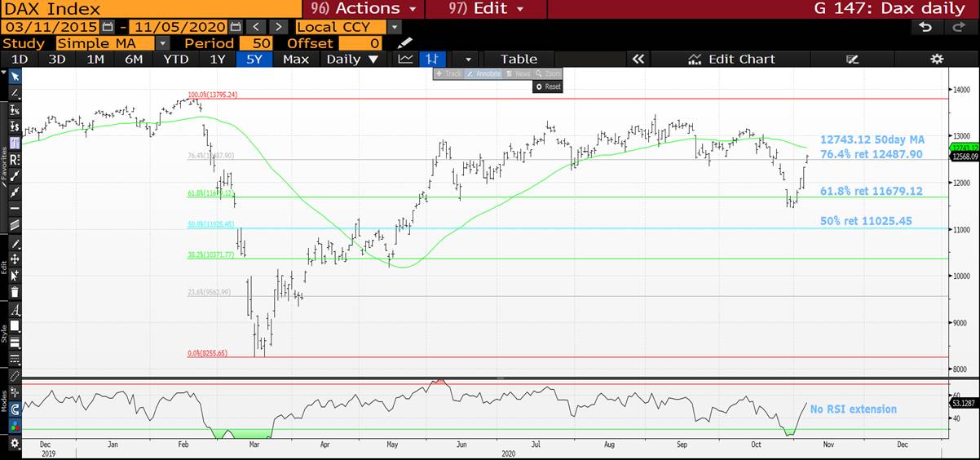The height and width of the screenshot is (460, 980).
Task: Select the 1Y range tab
Action: point(218,59)
